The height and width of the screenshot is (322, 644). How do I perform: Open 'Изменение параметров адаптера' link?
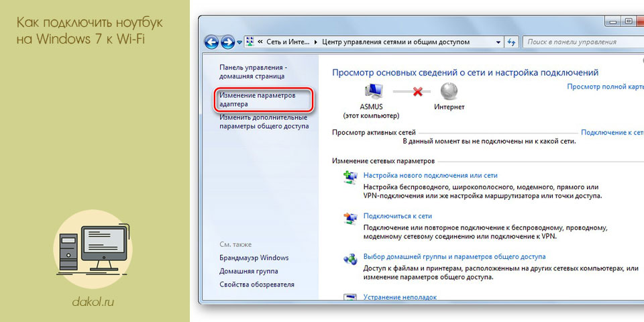click(x=258, y=100)
